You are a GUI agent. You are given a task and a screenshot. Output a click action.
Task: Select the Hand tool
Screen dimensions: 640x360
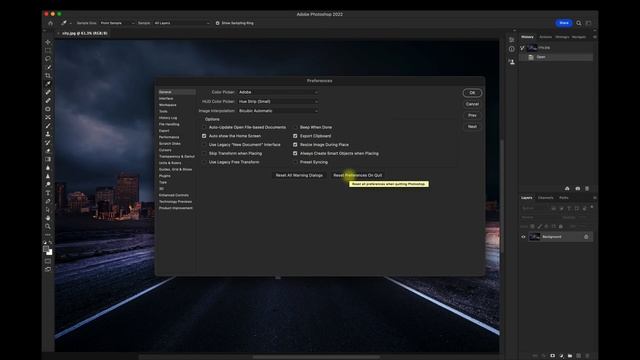(x=48, y=218)
